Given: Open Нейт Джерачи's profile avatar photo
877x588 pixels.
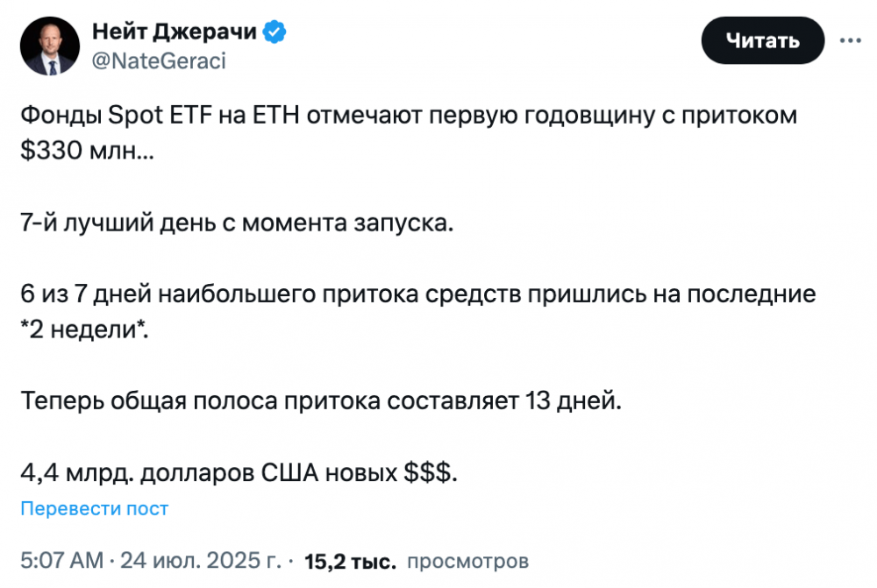Looking at the screenshot, I should click(50, 46).
